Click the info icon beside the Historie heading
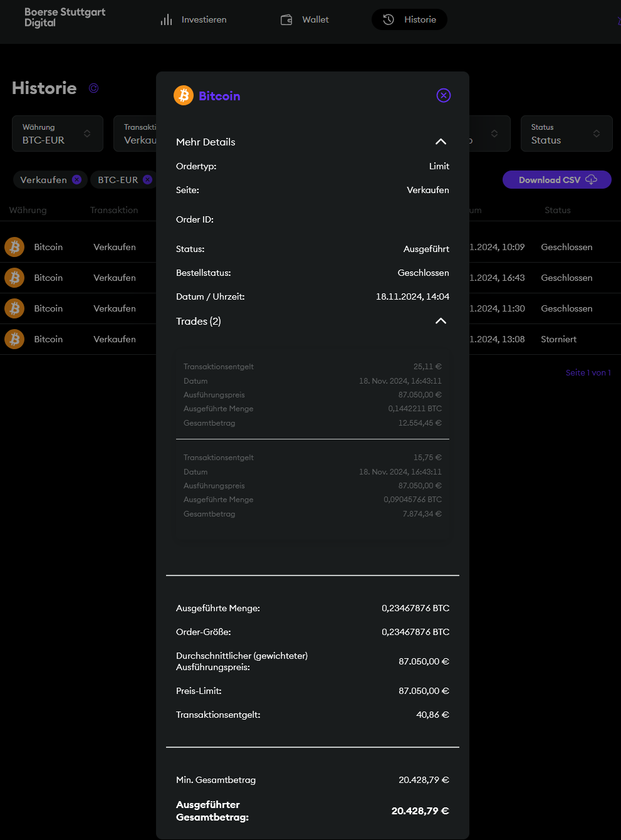This screenshot has width=621, height=840. [94, 88]
